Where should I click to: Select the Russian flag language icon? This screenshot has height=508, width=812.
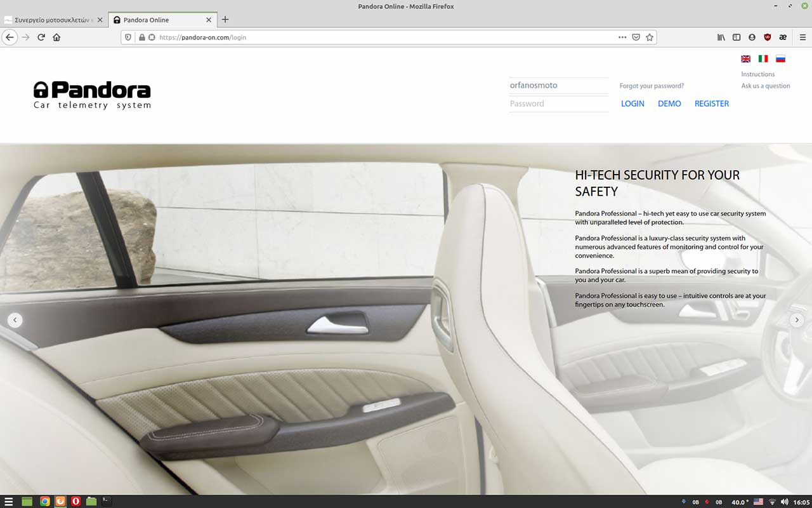coord(780,58)
